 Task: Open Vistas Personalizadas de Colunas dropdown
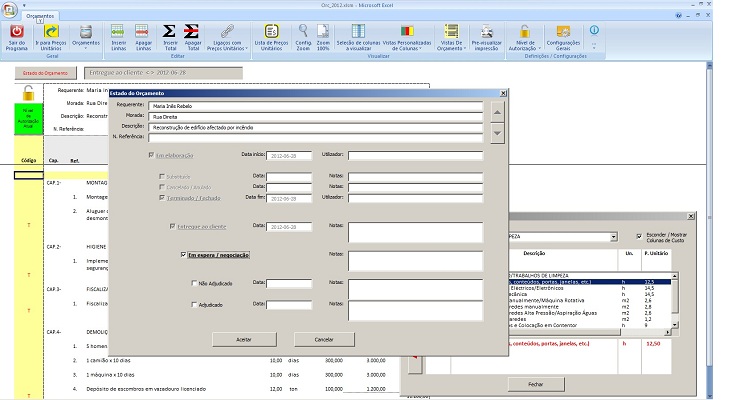(402, 38)
